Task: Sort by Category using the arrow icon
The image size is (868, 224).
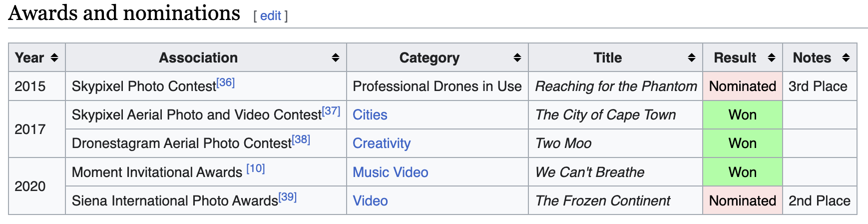Action: coord(517,58)
